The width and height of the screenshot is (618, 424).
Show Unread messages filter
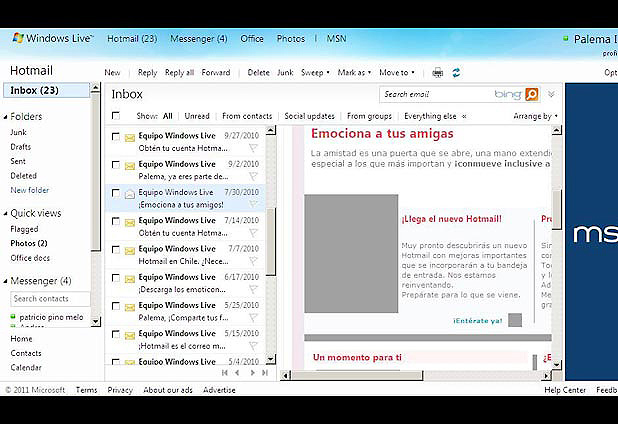point(197,116)
